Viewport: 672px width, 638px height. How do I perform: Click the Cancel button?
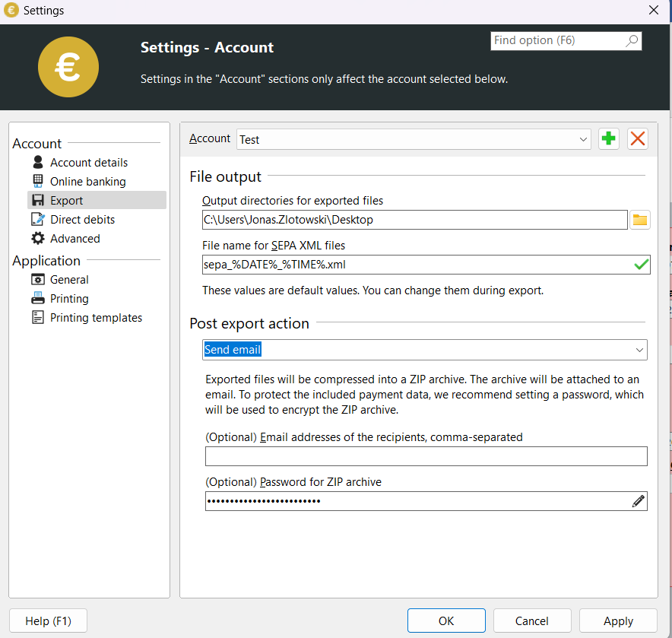pos(532,621)
